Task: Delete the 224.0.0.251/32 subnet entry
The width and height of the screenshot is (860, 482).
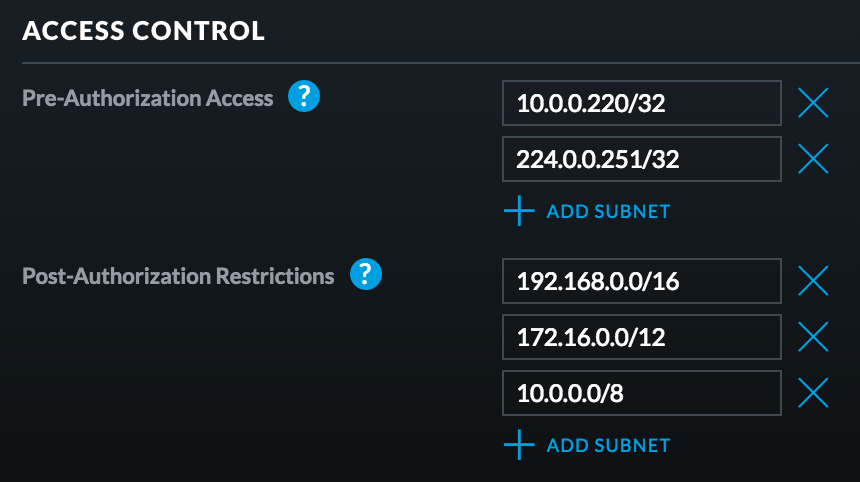Action: (x=813, y=158)
